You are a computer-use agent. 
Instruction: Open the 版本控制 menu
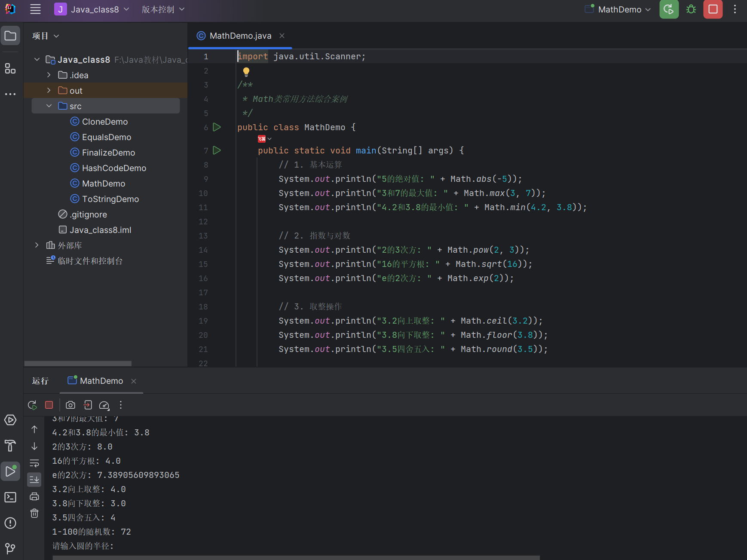pyautogui.click(x=163, y=9)
